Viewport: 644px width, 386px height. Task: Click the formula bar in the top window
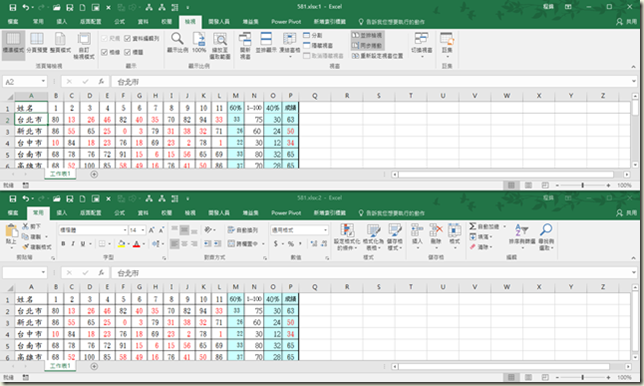(372, 82)
